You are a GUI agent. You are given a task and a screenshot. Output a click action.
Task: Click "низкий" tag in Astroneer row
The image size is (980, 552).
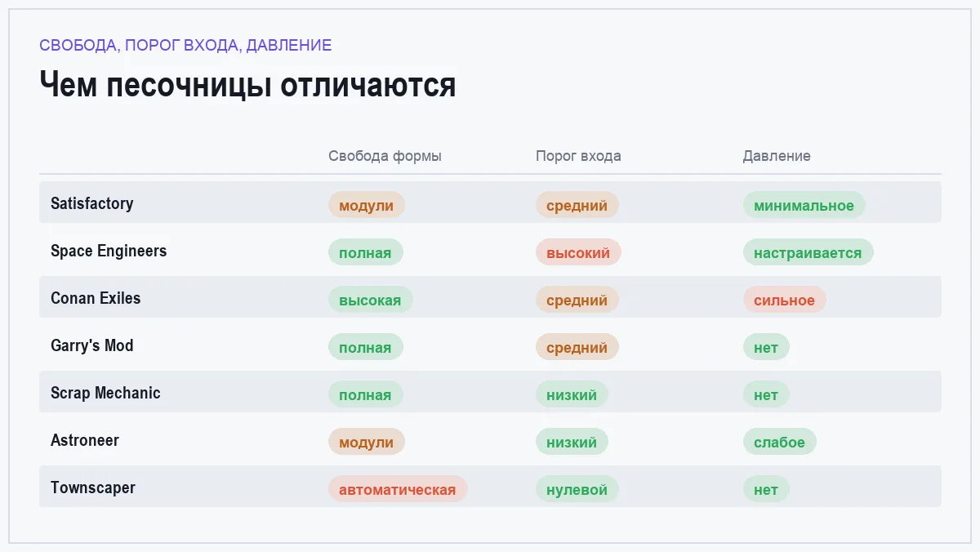572,442
